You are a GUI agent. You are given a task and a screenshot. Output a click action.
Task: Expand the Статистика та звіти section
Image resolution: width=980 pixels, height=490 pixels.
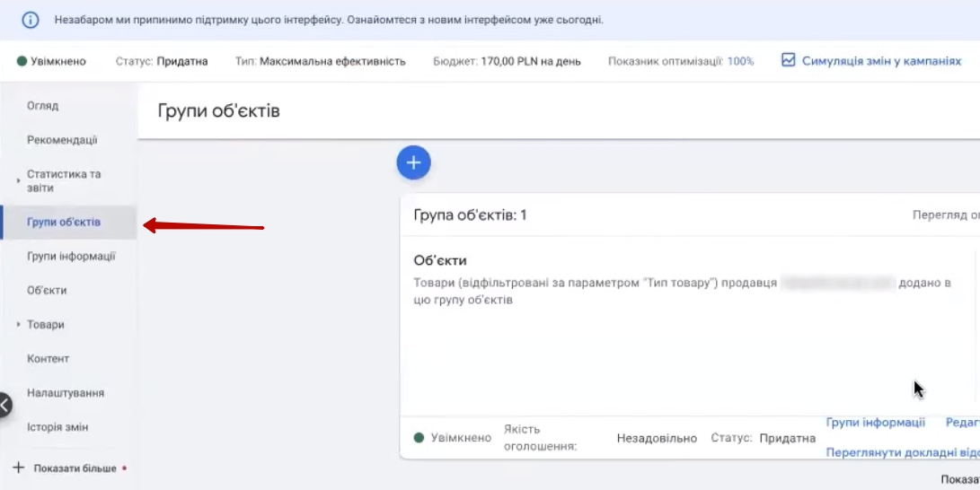click(x=18, y=181)
